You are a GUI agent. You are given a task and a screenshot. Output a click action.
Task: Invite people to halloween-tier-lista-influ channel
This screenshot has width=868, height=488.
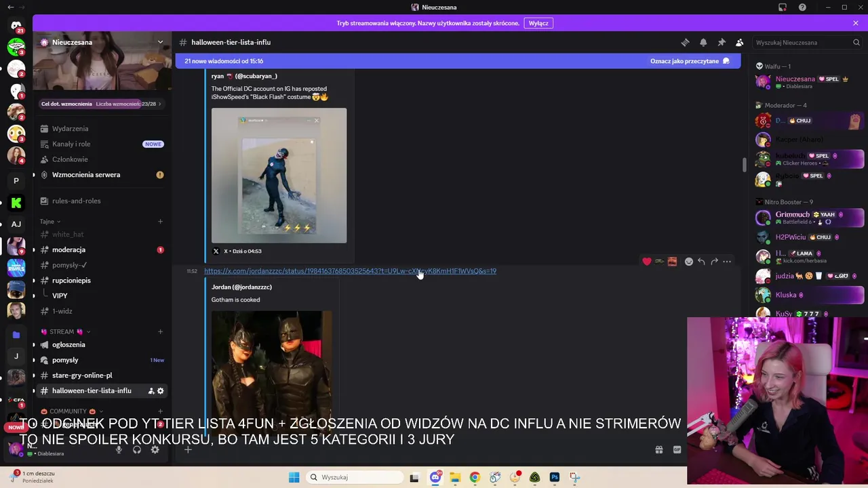coord(151,390)
